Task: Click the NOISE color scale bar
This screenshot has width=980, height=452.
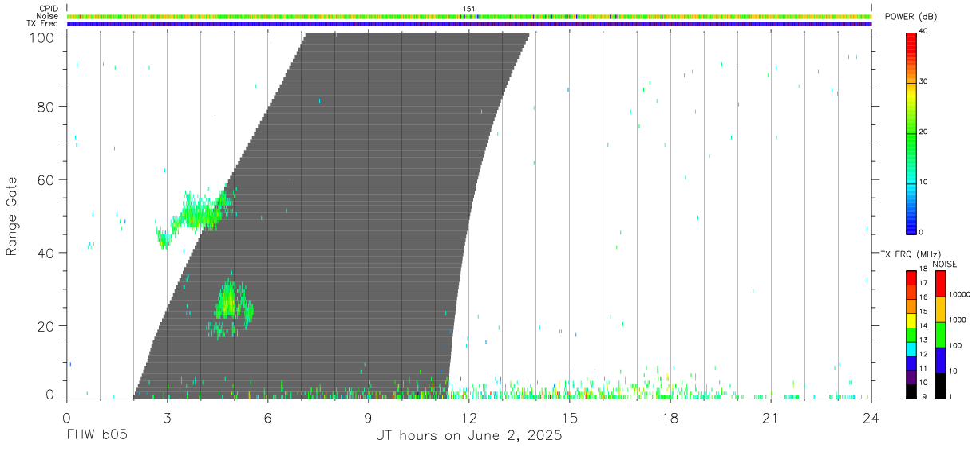Action: tap(940, 334)
